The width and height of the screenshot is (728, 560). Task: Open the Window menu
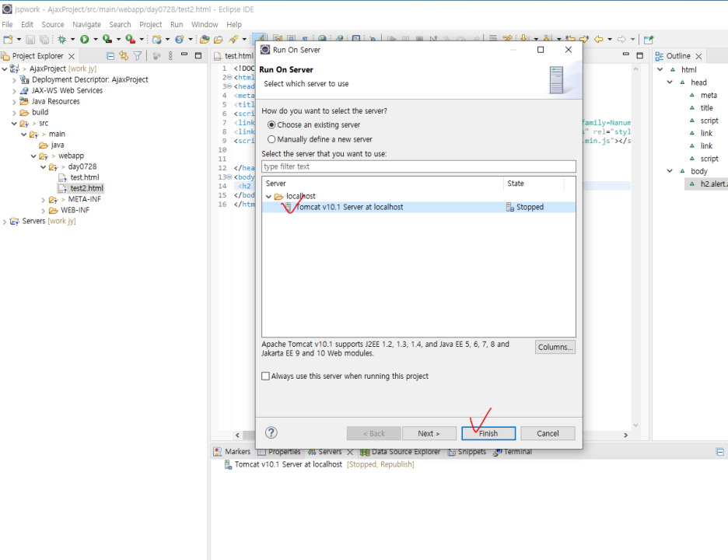205,24
